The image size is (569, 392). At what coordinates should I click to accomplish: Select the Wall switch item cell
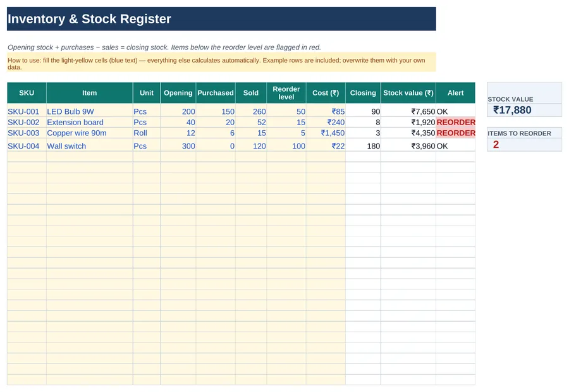click(x=90, y=146)
